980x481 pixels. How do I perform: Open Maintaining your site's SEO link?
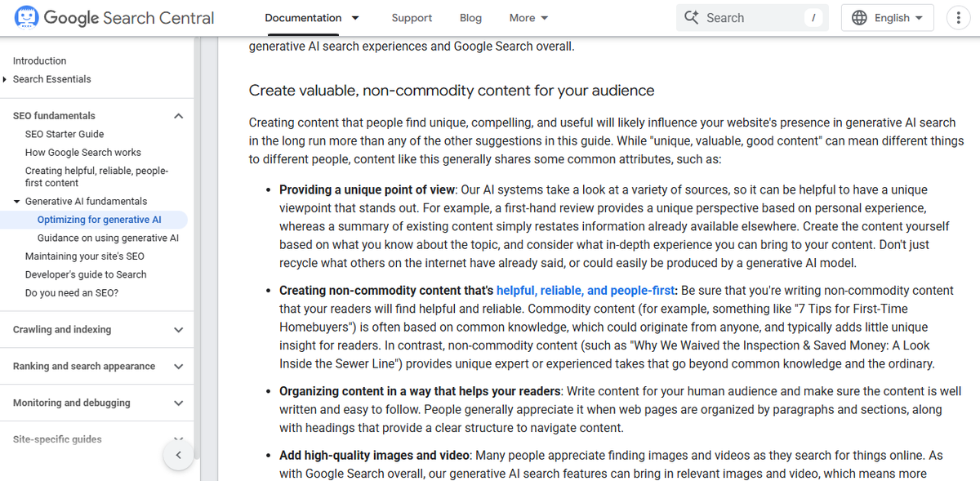click(85, 256)
